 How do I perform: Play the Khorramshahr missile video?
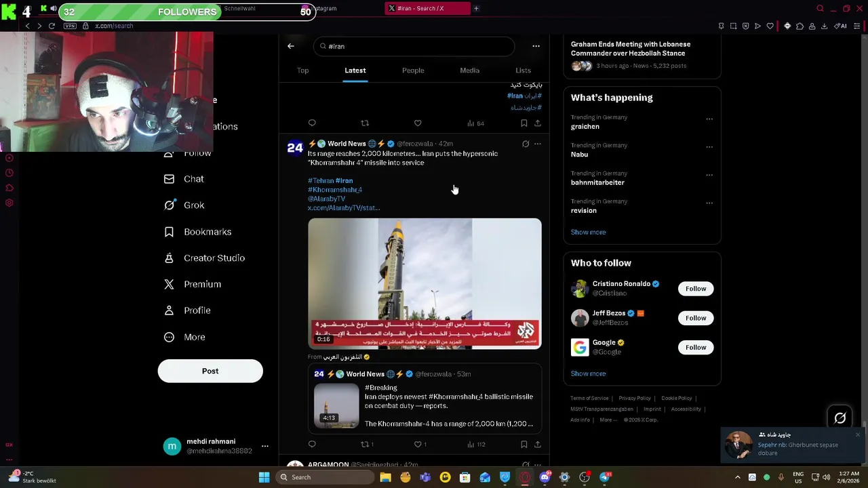pyautogui.click(x=425, y=283)
